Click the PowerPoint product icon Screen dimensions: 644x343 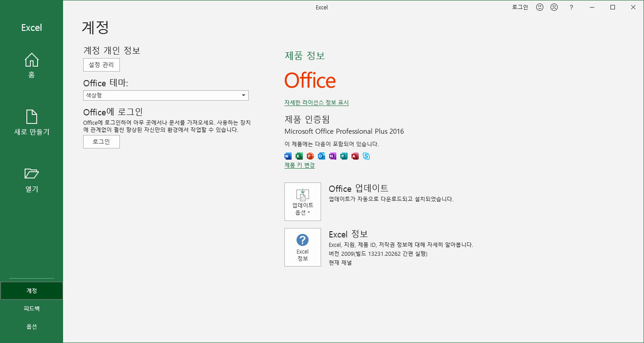pyautogui.click(x=310, y=156)
